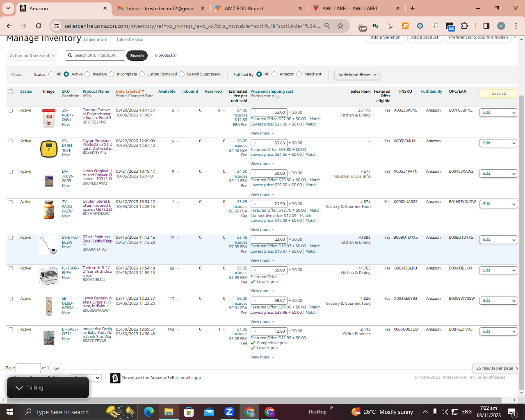The height and width of the screenshot is (420, 525).
Task: Open the extension with the blue OK badge
Action: click(450, 27)
